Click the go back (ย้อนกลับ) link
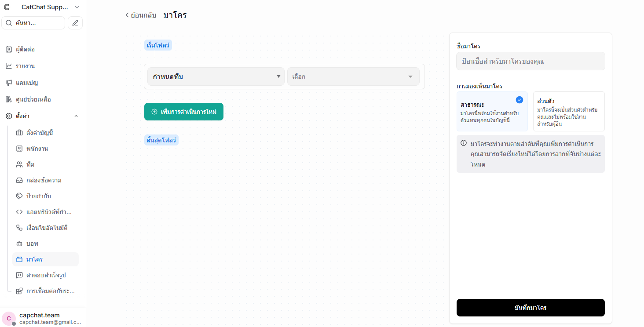The height and width of the screenshot is (327, 644). click(141, 15)
